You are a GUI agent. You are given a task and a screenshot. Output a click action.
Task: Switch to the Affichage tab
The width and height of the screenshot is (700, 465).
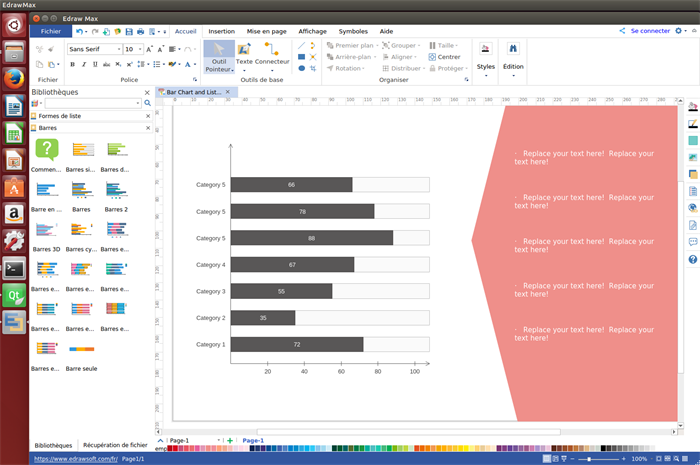click(x=312, y=31)
